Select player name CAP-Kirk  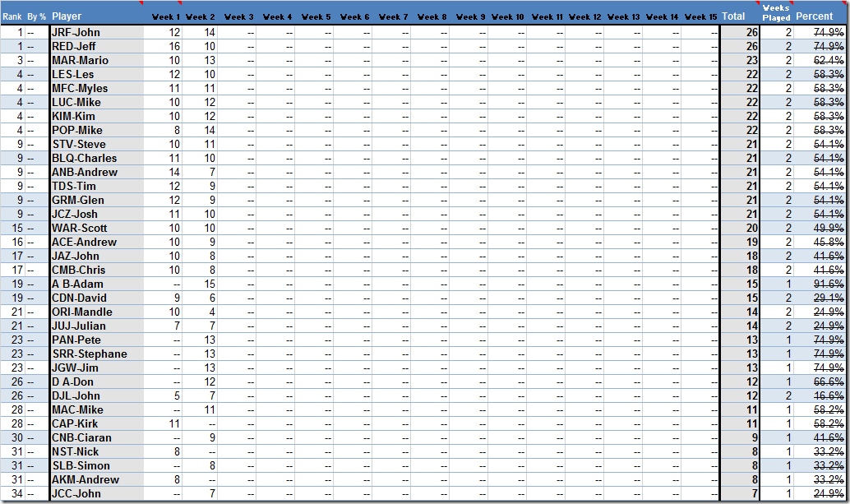[x=75, y=424]
